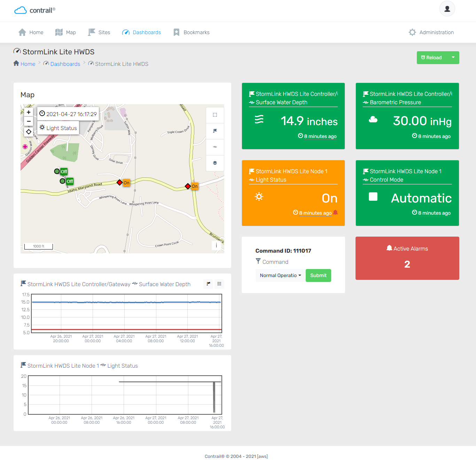Click the square icon on Control Mode tile
This screenshot has height=460, width=476.
pyautogui.click(x=373, y=197)
